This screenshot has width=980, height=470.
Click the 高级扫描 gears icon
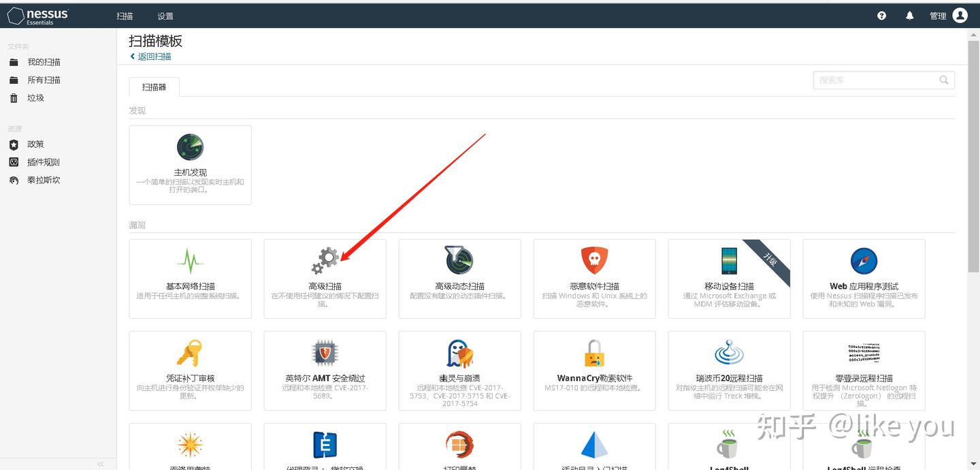(x=325, y=261)
